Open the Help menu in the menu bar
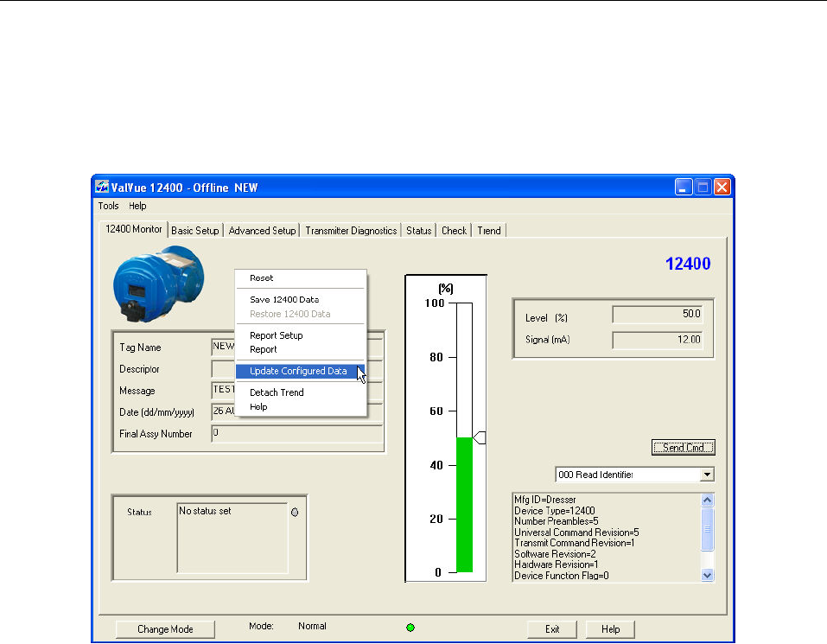The width and height of the screenshot is (827, 644). point(137,206)
